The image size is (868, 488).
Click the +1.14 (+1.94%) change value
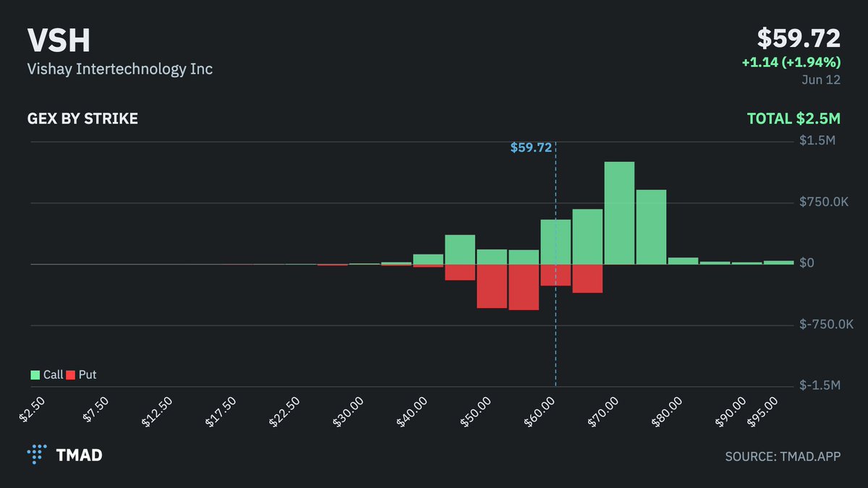pyautogui.click(x=791, y=62)
